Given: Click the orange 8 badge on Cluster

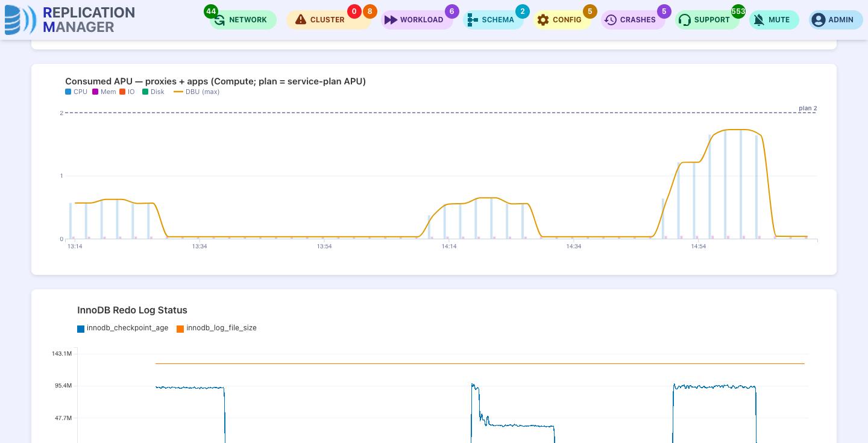Looking at the screenshot, I should [x=370, y=11].
